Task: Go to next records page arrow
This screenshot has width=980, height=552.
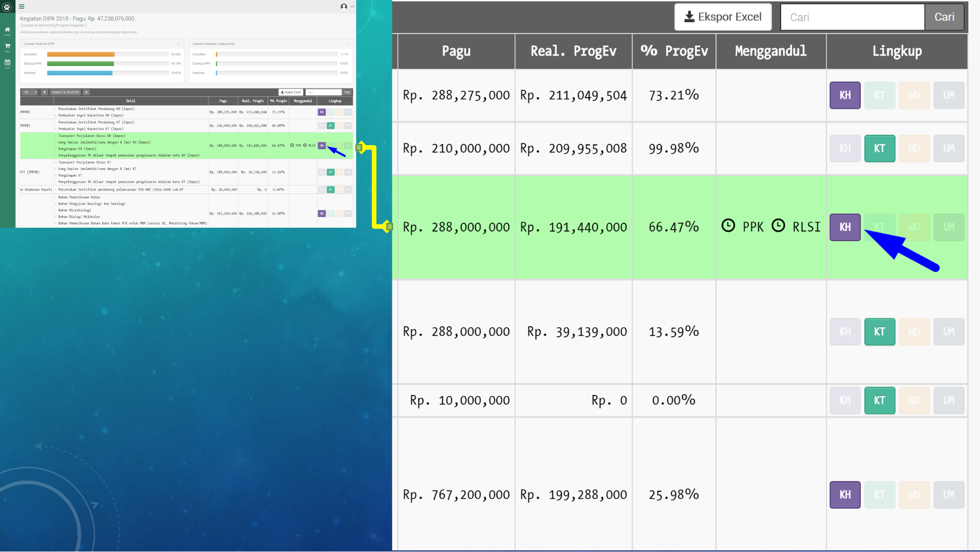Action: [x=86, y=92]
